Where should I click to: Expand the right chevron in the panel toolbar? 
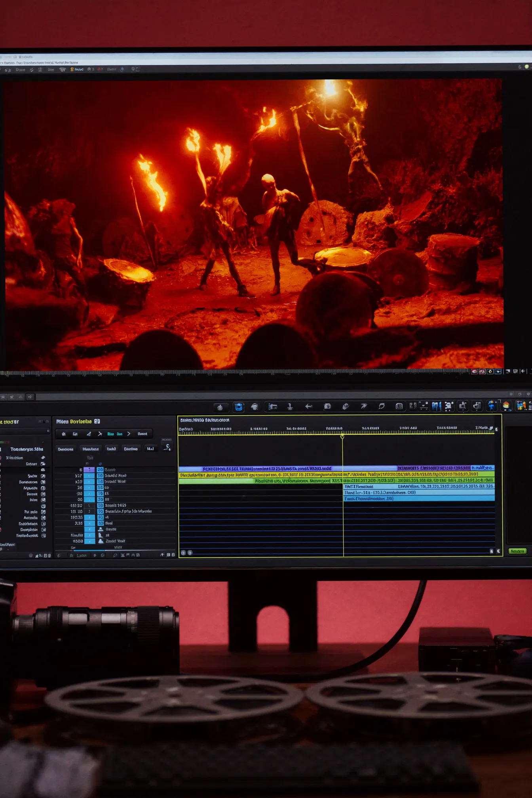point(129,434)
